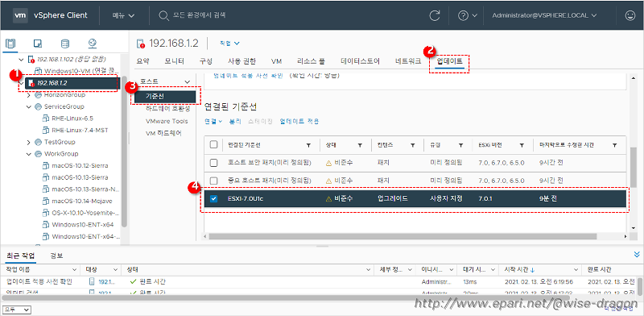Open the help question mark menu
644x316 pixels.
point(468,15)
